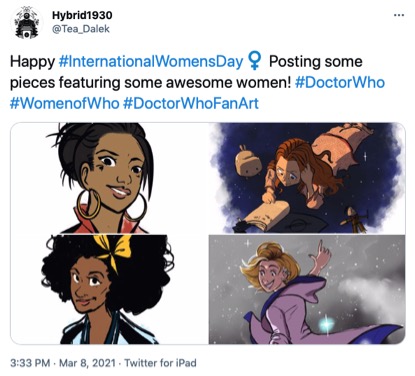
Task: Click the open book in space artwork
Action: [266, 213]
